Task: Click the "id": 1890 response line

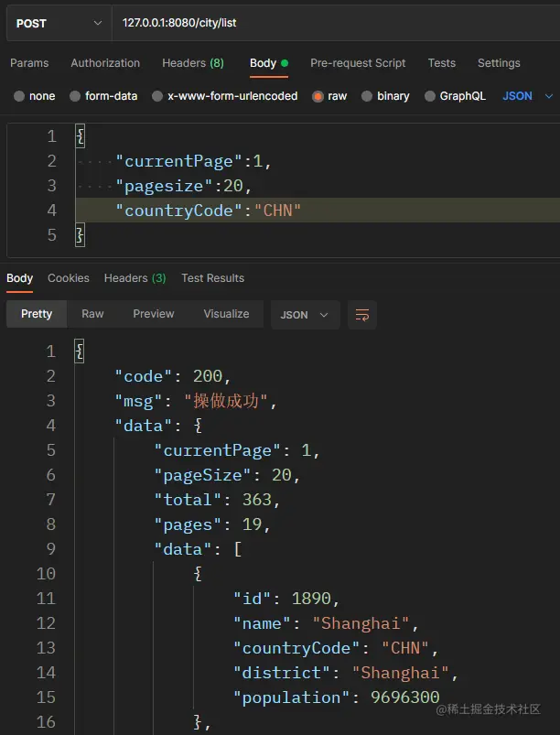Action: point(286,599)
